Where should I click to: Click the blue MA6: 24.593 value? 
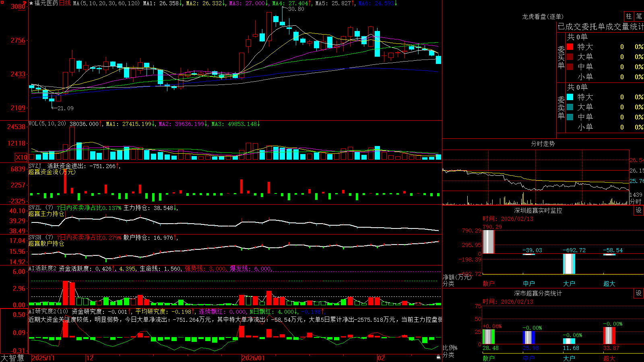[378, 3]
